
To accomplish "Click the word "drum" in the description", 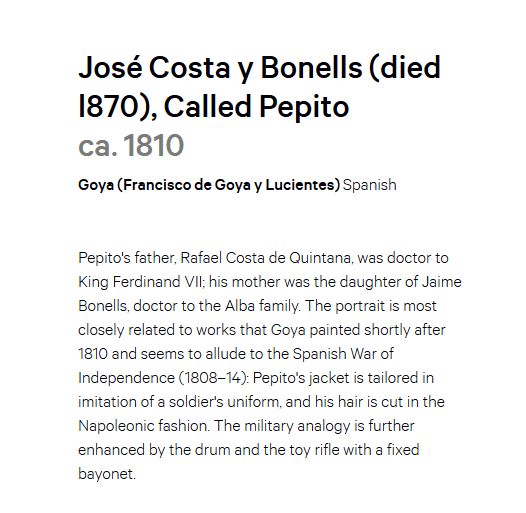I will (x=212, y=450).
